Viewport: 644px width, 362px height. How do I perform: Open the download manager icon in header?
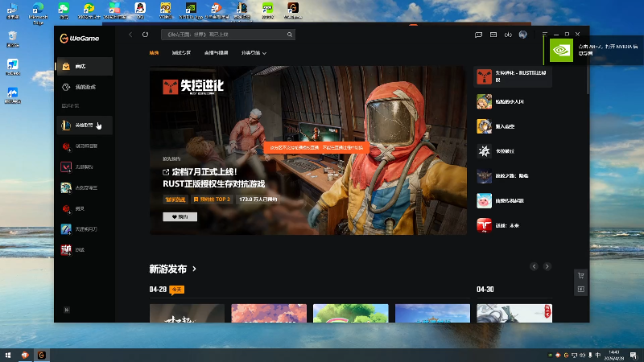point(508,35)
